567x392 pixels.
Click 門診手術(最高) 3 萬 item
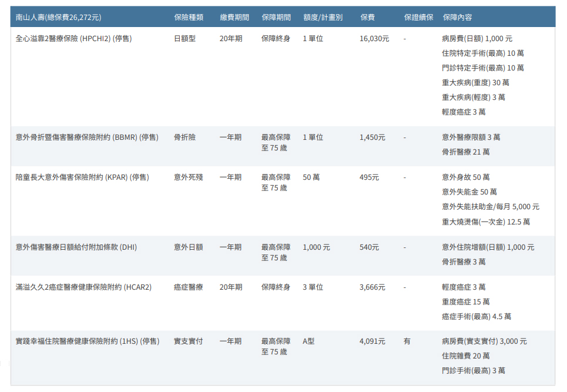coord(474,371)
